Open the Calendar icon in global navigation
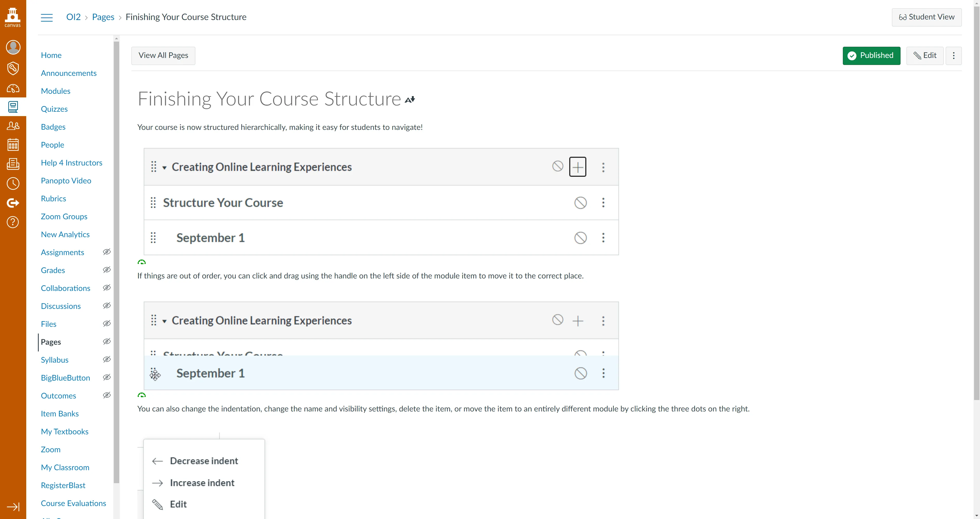 13,145
